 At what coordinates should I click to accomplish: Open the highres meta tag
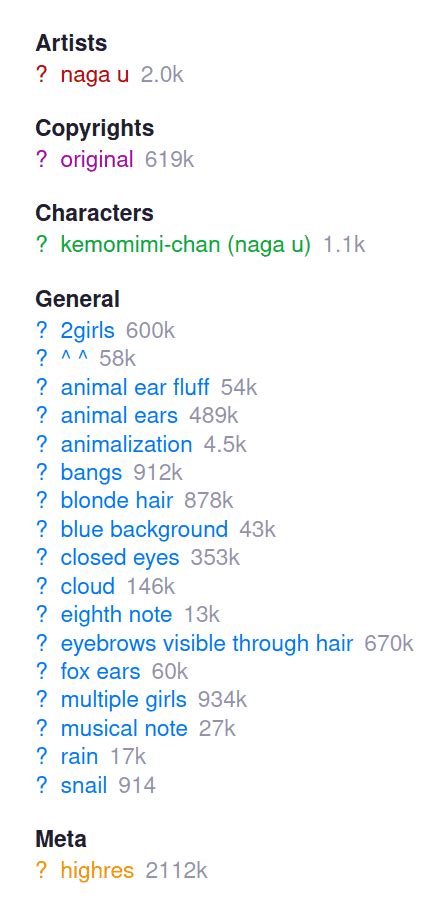[97, 871]
